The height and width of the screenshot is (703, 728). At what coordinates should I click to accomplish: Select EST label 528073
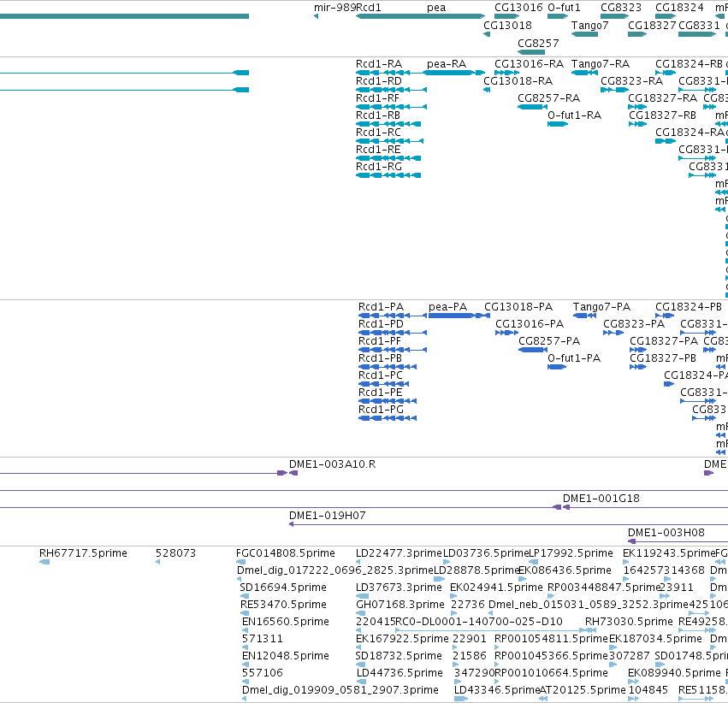tap(175, 553)
